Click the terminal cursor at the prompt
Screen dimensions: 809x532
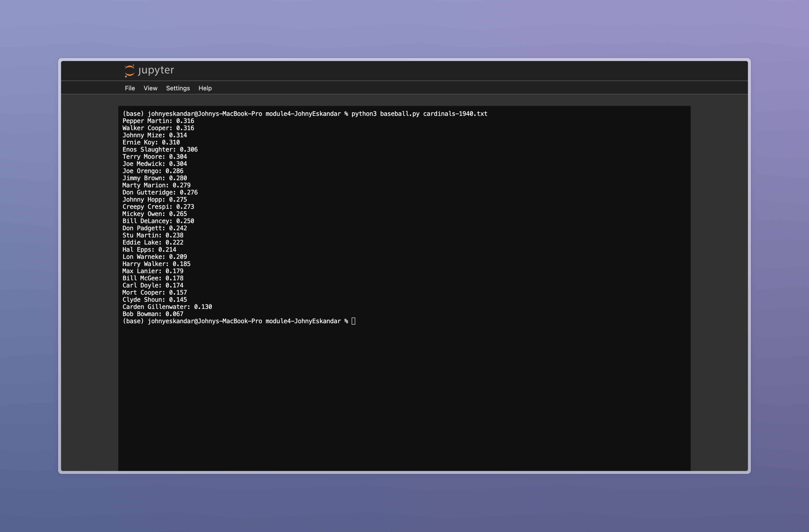[x=353, y=321]
